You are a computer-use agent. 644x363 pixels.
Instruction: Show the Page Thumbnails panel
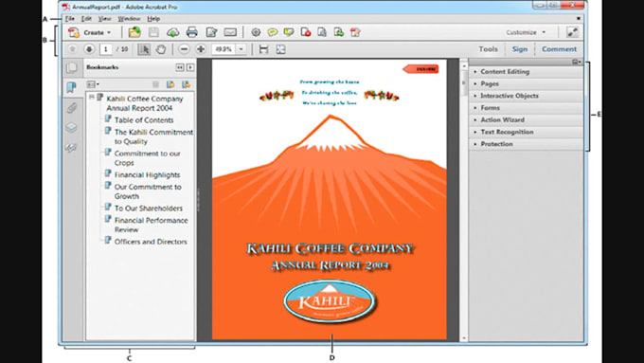[x=71, y=67]
